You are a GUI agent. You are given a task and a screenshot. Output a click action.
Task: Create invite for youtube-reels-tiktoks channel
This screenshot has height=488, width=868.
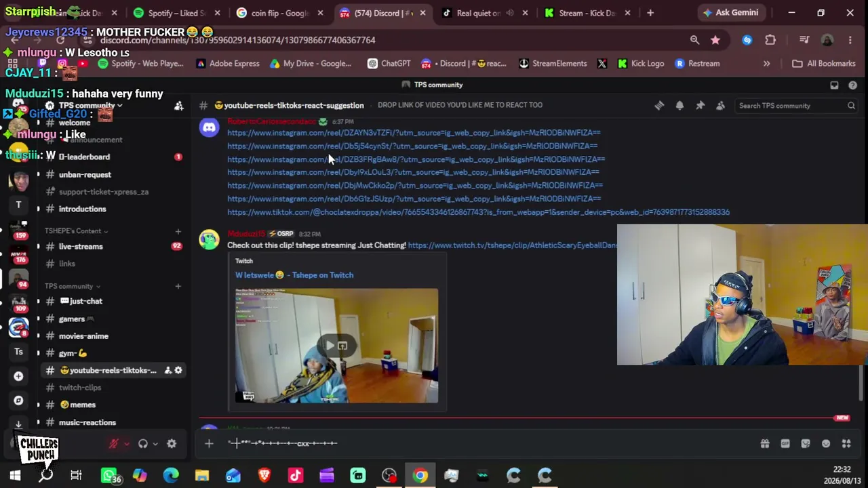[167, 370]
